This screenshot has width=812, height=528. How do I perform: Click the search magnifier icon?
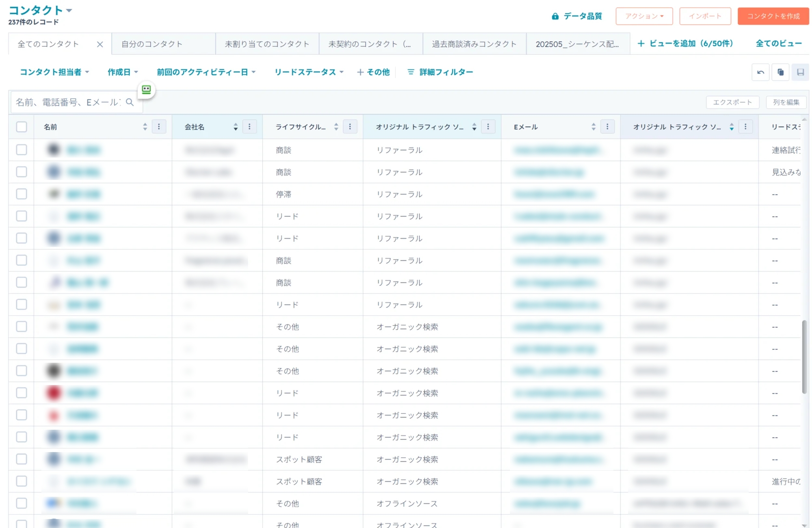point(130,102)
